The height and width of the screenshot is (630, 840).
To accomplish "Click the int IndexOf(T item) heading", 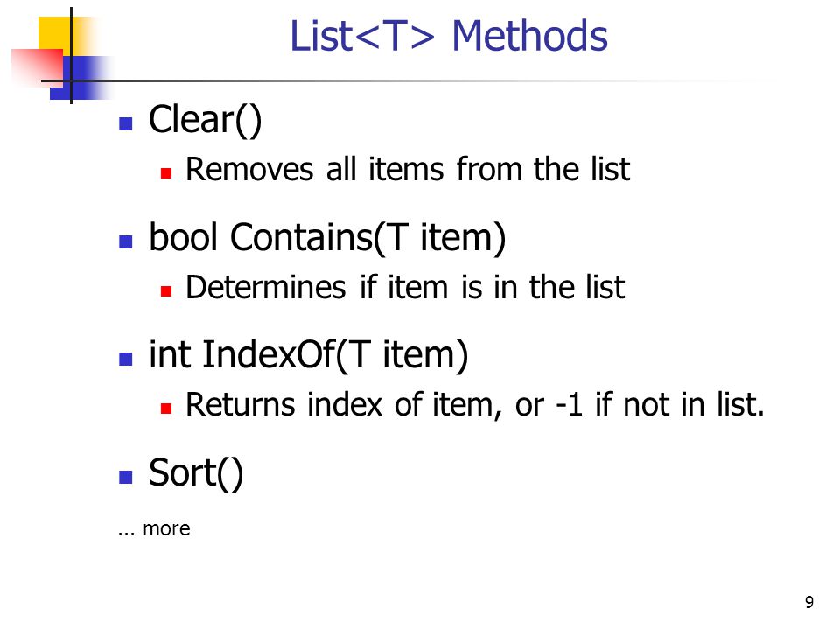I will pos(309,354).
